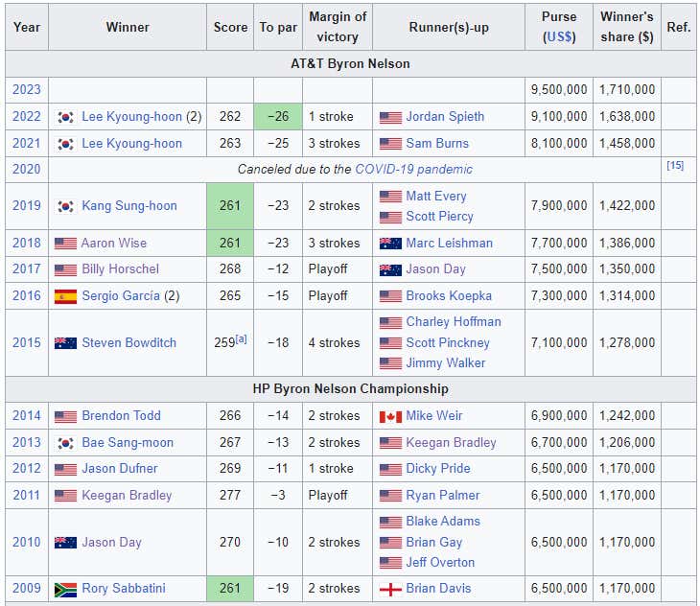Open the 2023 year link
Image resolution: width=700 pixels, height=606 pixels.
26,90
